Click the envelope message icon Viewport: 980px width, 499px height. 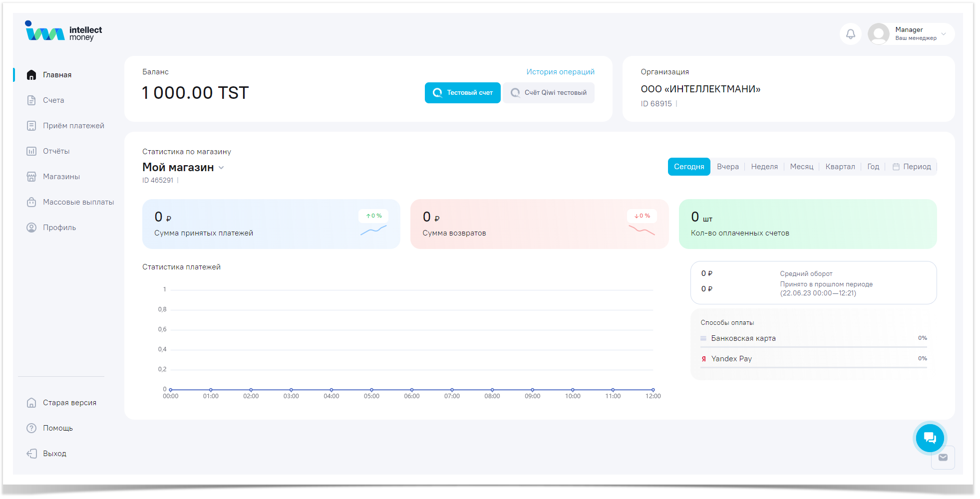[943, 458]
